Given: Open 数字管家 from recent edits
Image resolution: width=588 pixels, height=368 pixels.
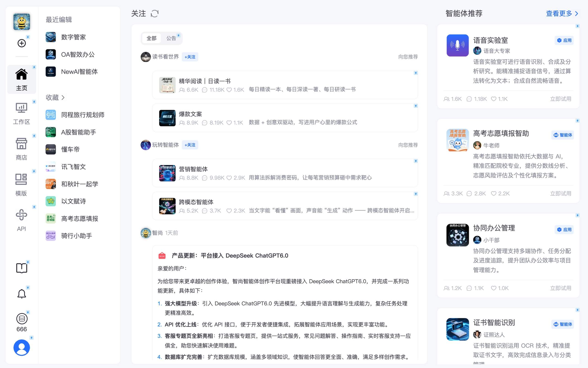Looking at the screenshot, I should tap(73, 37).
